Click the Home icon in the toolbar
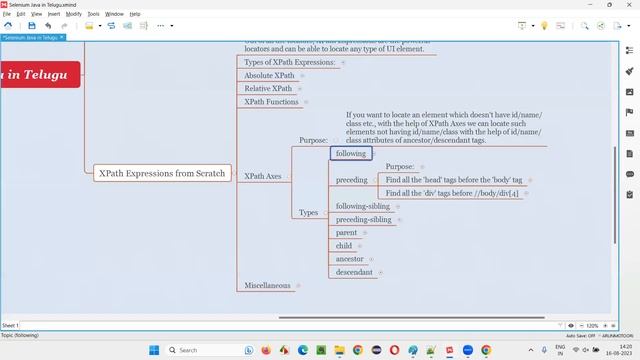The image size is (640, 360). 8,26
